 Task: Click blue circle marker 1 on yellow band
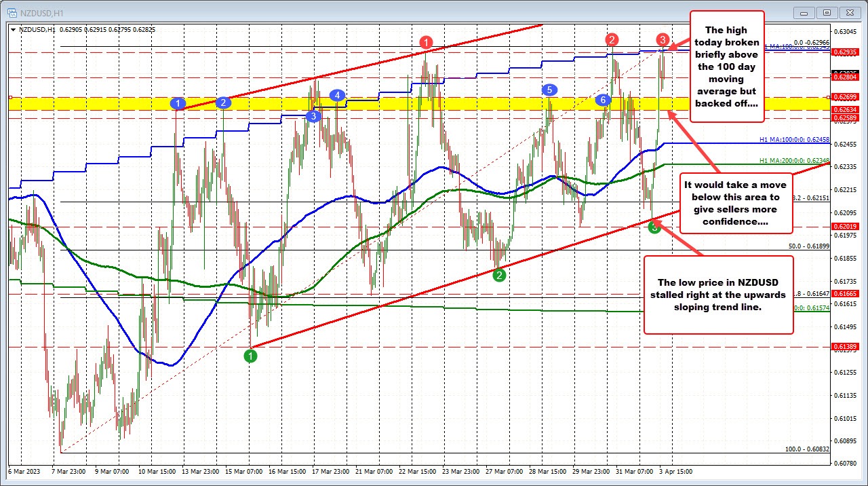pos(178,104)
